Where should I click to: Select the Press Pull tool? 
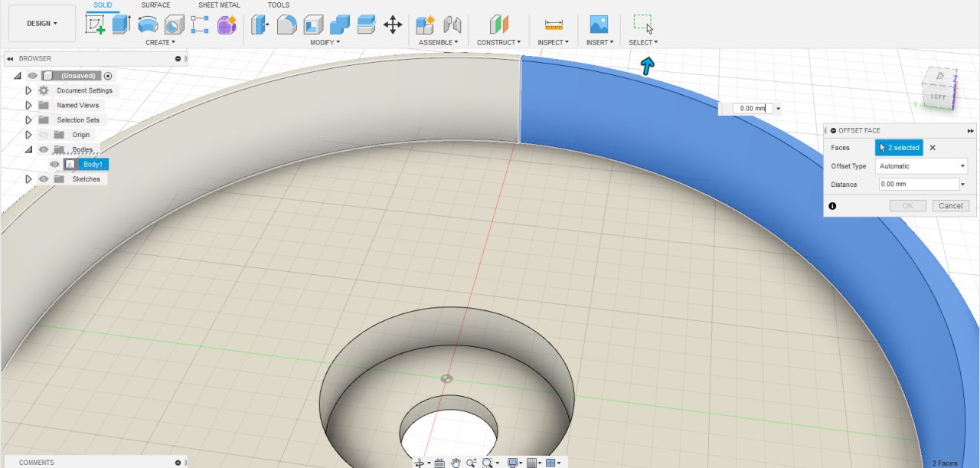pyautogui.click(x=260, y=25)
